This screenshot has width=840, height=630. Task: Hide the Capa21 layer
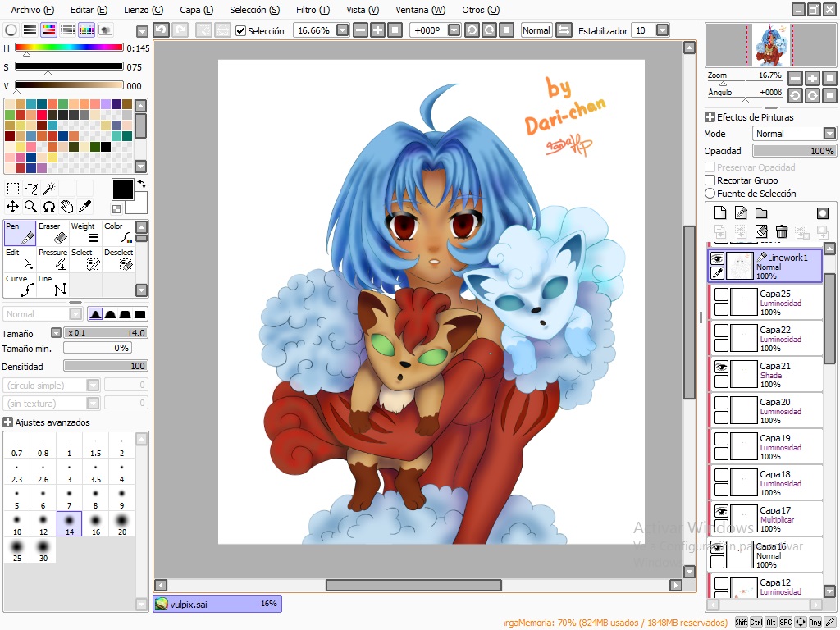click(x=721, y=367)
